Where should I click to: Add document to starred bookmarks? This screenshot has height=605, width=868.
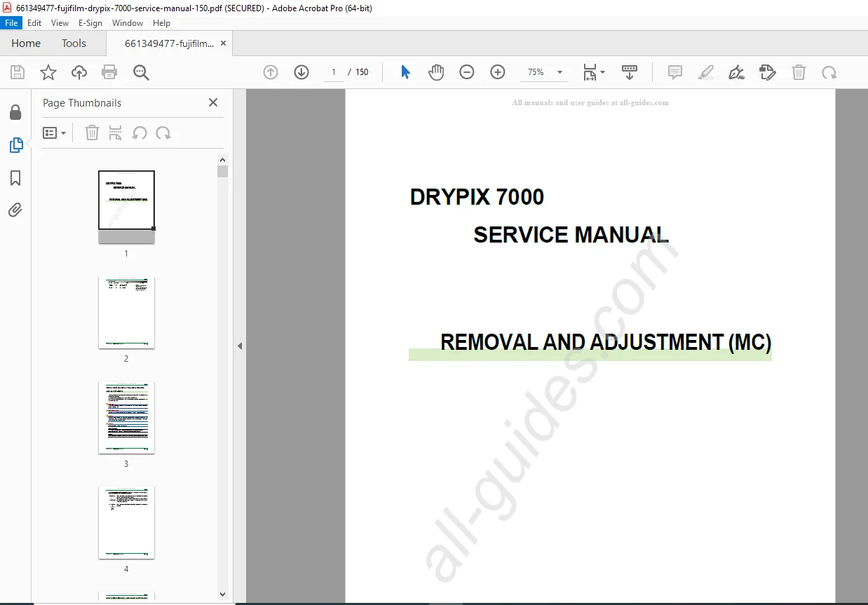pos(48,72)
